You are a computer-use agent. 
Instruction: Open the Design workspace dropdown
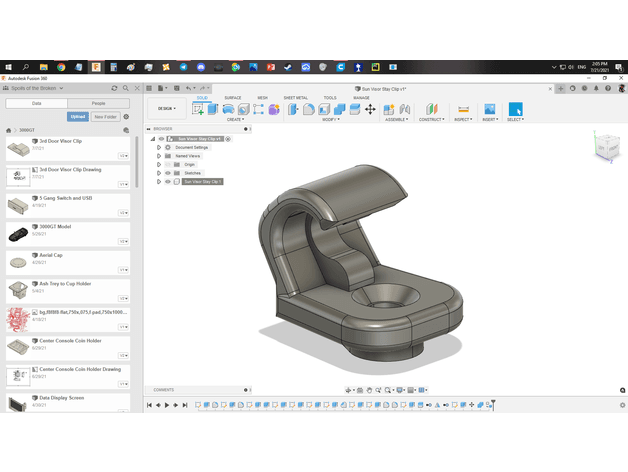[x=167, y=109]
